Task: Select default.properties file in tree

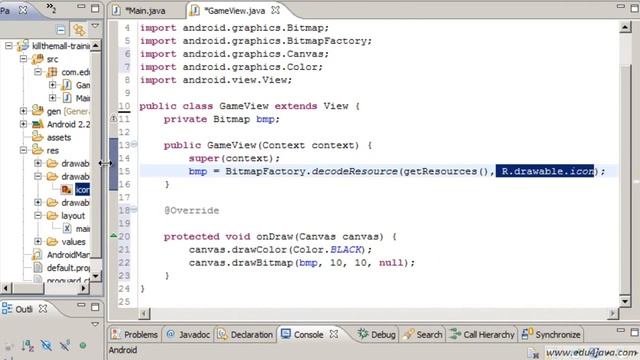Action: 68,268
